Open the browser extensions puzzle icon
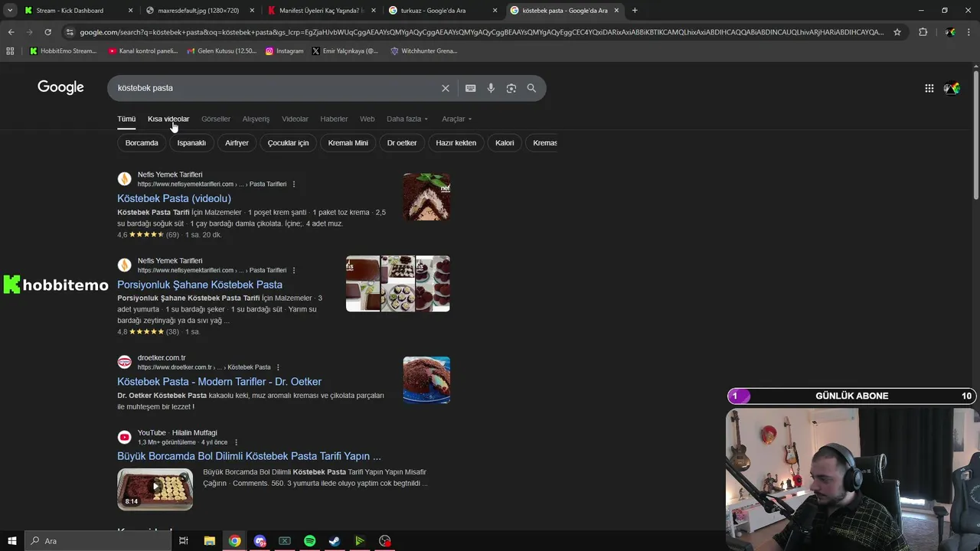This screenshot has height=551, width=980. pyautogui.click(x=923, y=32)
